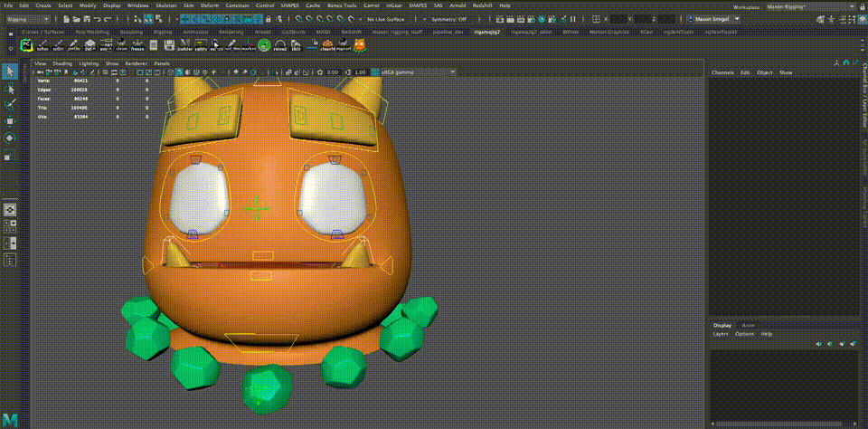
Task: Open the Deform menu
Action: click(x=209, y=5)
